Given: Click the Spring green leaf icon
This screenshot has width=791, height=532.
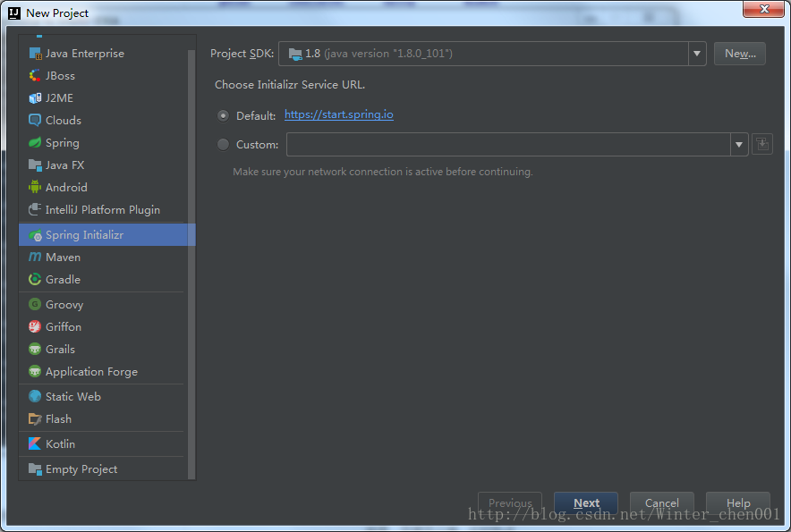Looking at the screenshot, I should 35,143.
